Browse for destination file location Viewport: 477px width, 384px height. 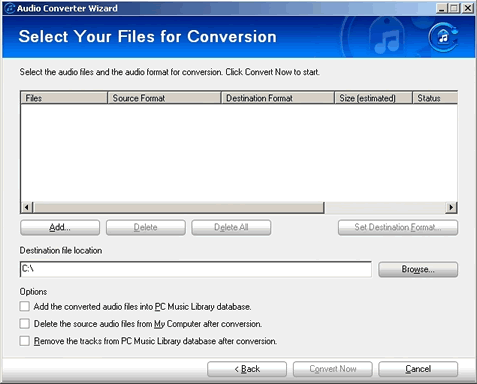click(x=418, y=269)
